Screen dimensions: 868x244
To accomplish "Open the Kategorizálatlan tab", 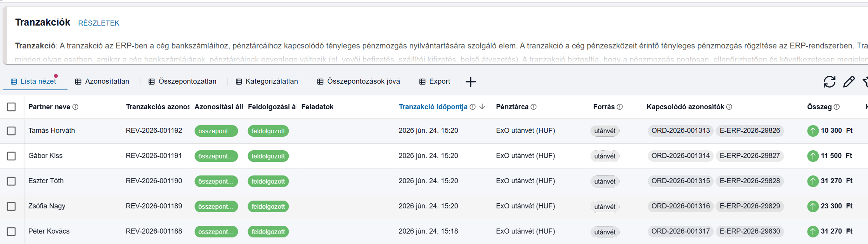I will pos(267,81).
